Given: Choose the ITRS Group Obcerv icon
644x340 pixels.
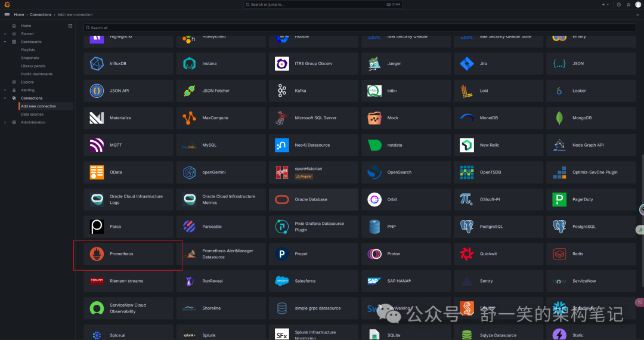Looking at the screenshot, I should [x=281, y=64].
